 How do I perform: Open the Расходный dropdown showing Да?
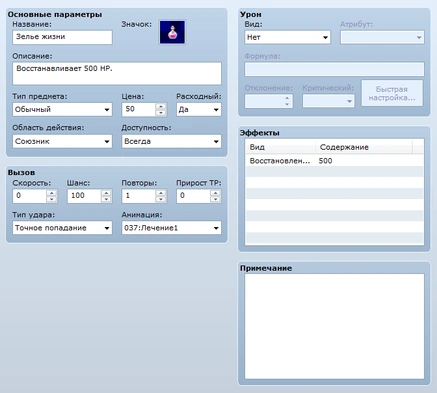(199, 109)
